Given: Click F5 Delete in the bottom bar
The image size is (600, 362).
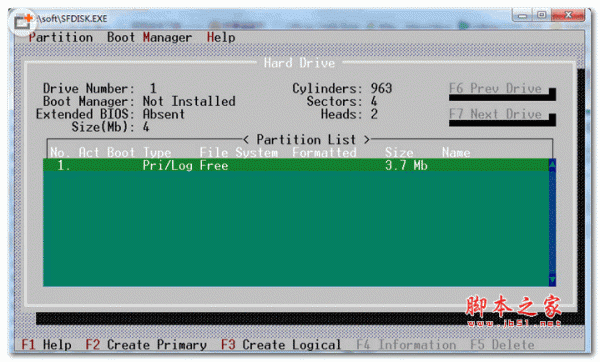Looking at the screenshot, I should 502,345.
